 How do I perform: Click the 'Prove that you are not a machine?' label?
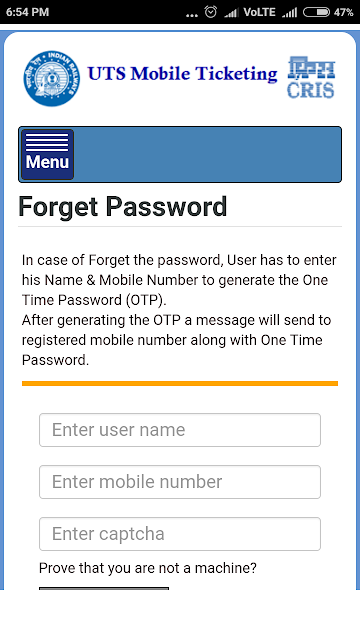click(148, 568)
